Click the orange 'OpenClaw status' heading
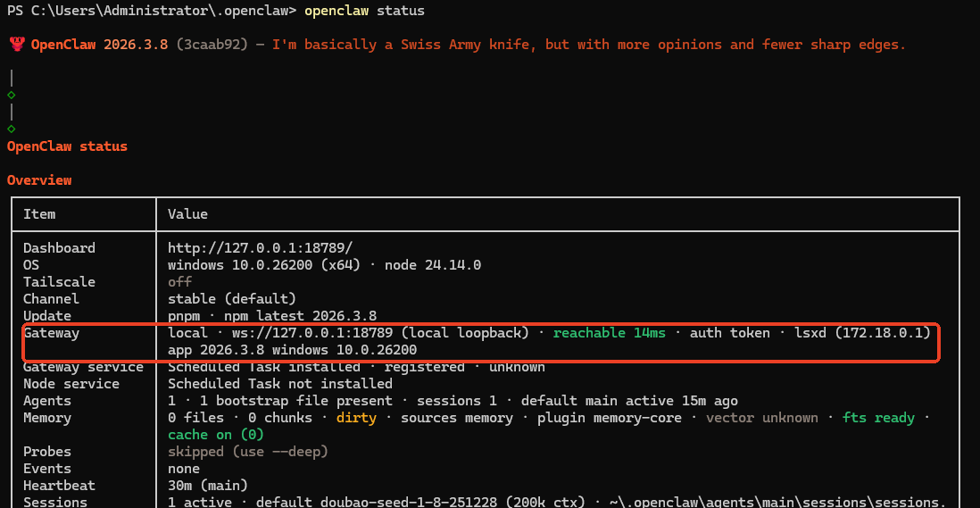 (67, 146)
